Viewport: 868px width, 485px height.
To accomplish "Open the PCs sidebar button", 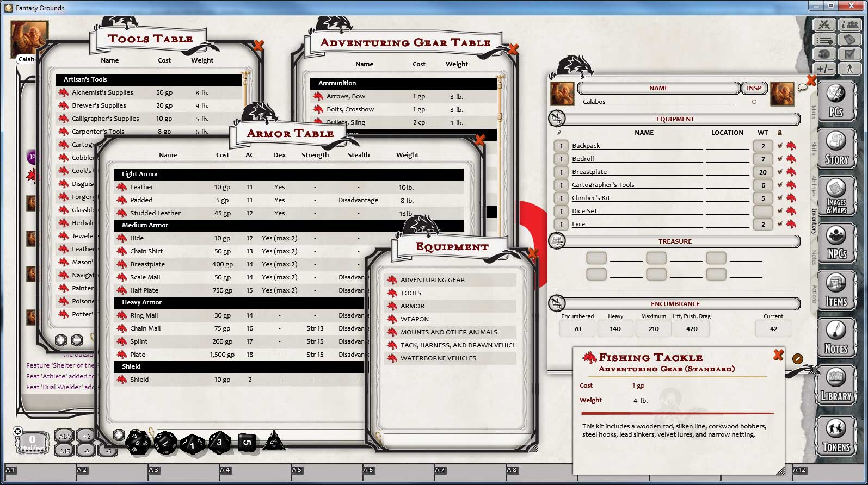I will pos(835,101).
